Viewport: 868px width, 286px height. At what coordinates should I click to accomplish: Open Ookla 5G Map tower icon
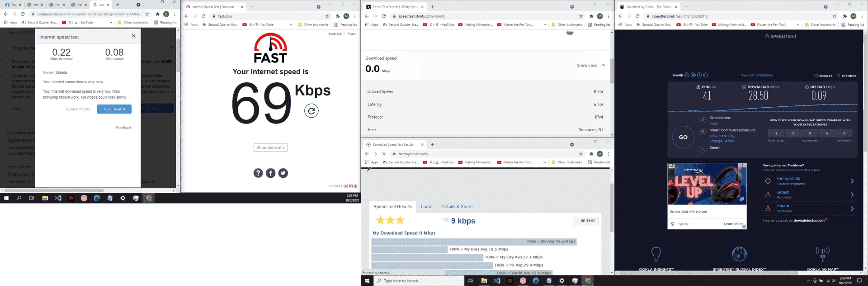point(822,253)
